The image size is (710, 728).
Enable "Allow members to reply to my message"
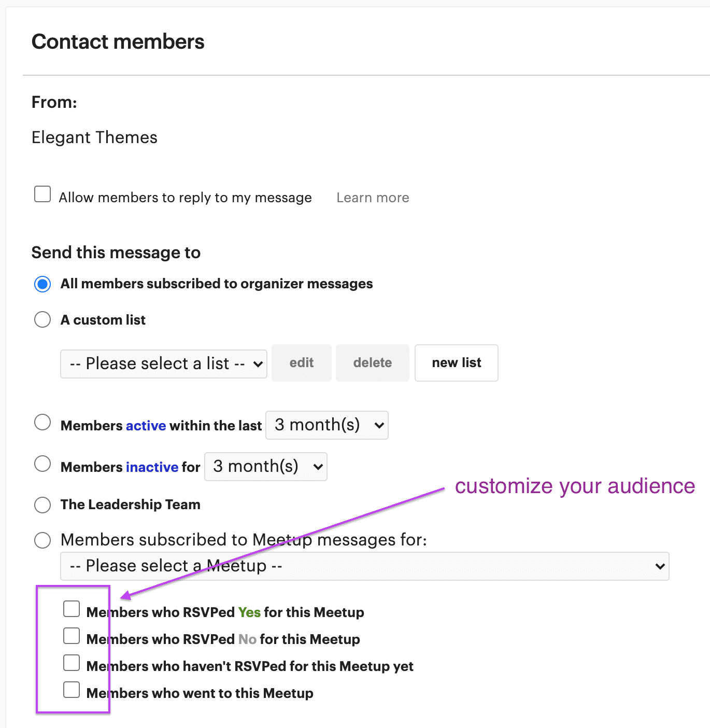pyautogui.click(x=42, y=194)
